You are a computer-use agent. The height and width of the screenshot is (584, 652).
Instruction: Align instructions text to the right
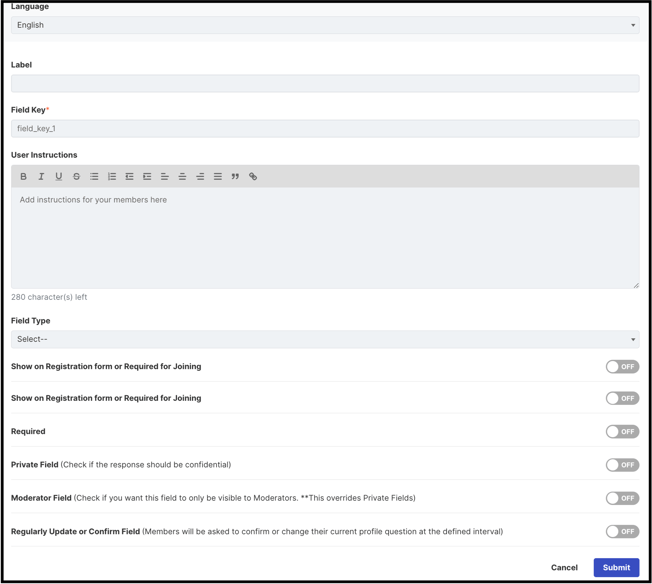point(200,176)
